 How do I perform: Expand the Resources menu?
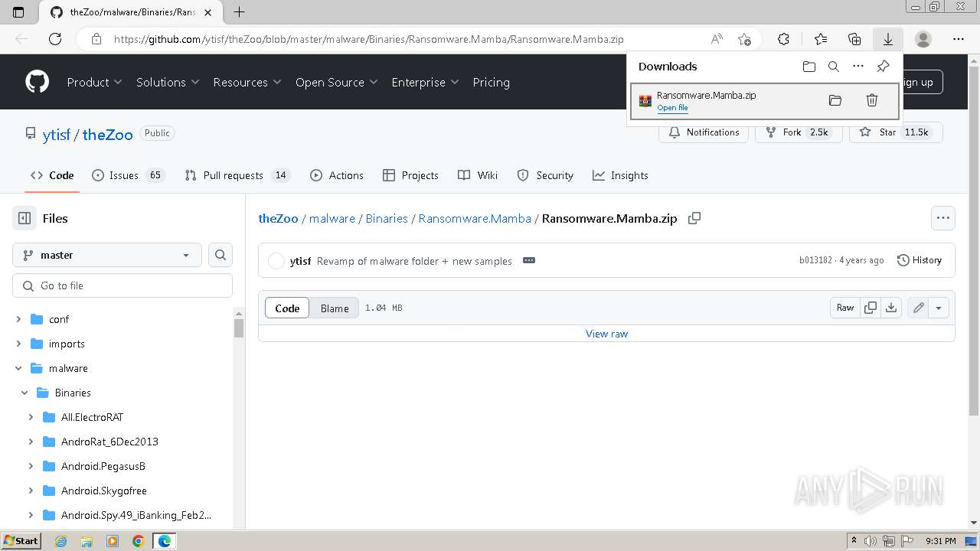(247, 82)
